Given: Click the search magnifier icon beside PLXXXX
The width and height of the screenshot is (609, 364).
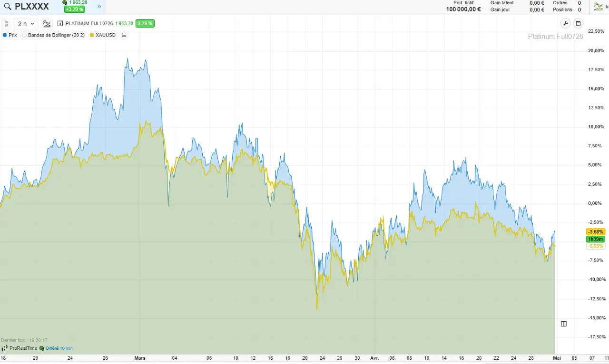Looking at the screenshot, I should click(8, 7).
